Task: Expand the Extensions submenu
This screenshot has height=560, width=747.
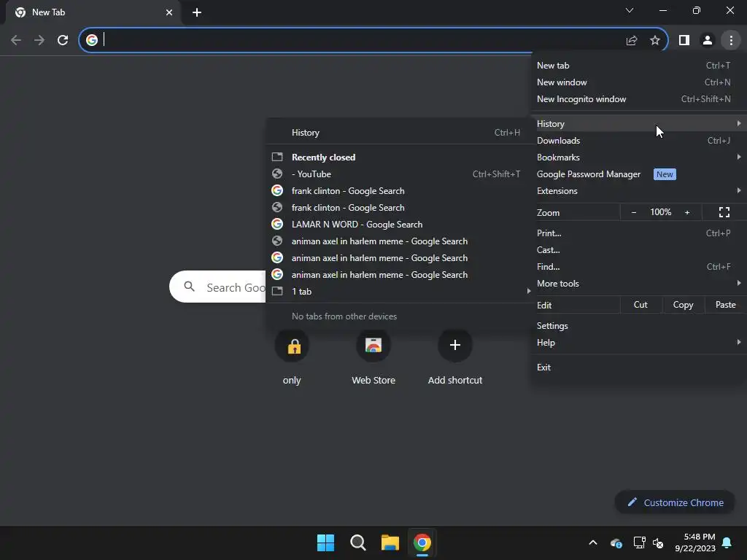Action: [638, 191]
